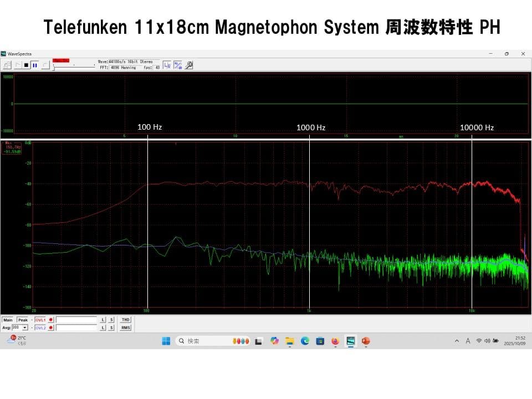
Task: Click the Max frequency readout box on spectrum
Action: 12,147
